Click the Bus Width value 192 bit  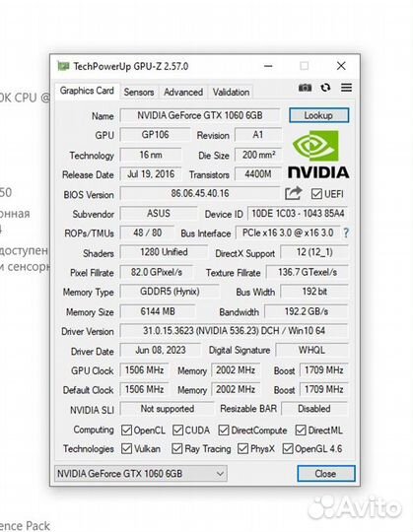tap(314, 292)
